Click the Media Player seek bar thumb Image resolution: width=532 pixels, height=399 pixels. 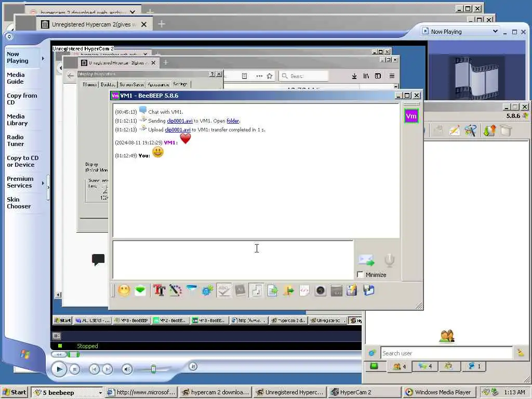[x=73, y=355]
